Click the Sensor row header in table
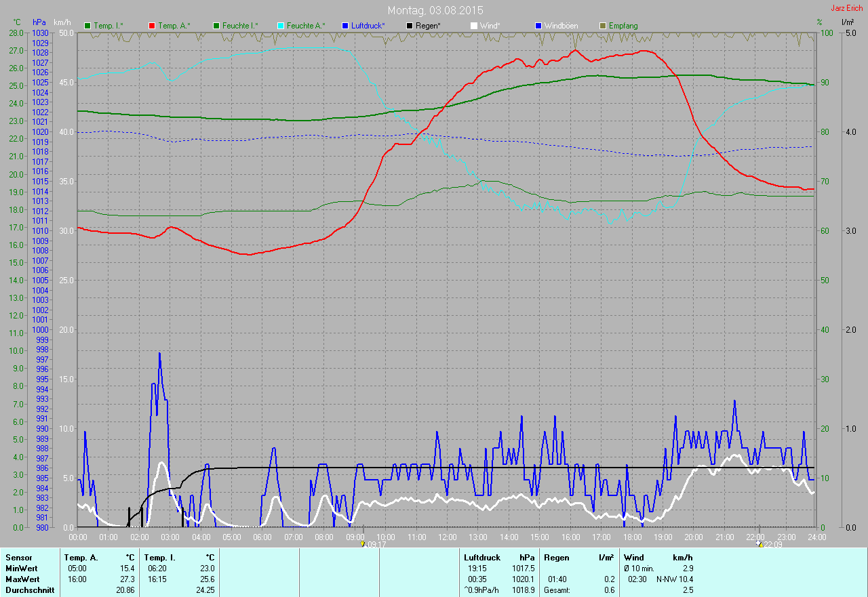This screenshot has width=868, height=597. pyautogui.click(x=18, y=558)
